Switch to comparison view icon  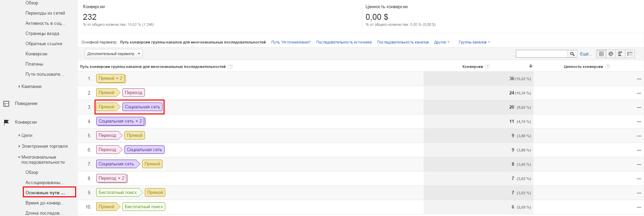pos(630,54)
